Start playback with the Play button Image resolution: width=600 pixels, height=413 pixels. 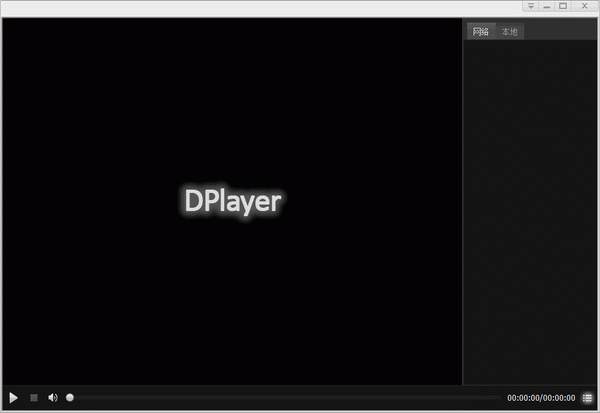[x=13, y=398]
